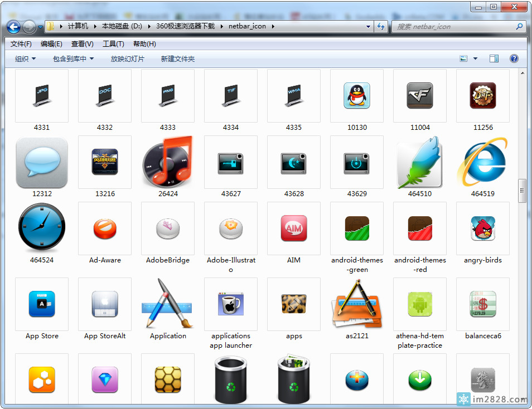Open the 文件(F) menu
The width and height of the screenshot is (532, 409).
pyautogui.click(x=21, y=44)
